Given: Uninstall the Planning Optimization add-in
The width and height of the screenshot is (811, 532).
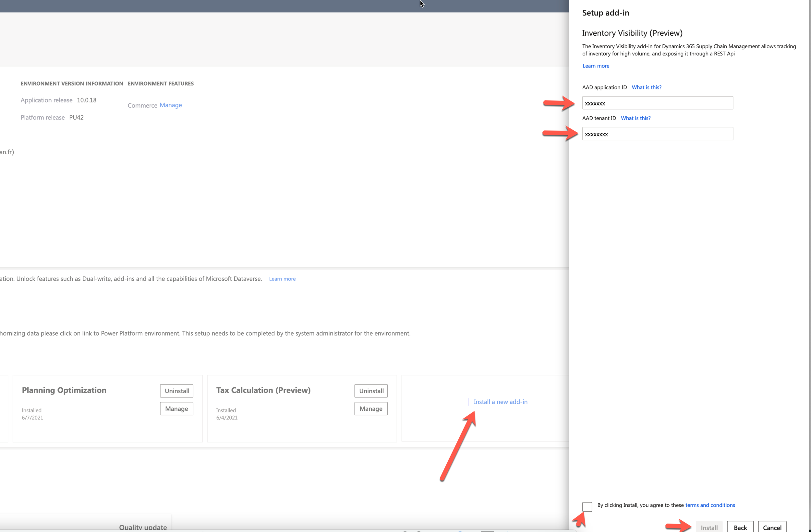Looking at the screenshot, I should (176, 391).
